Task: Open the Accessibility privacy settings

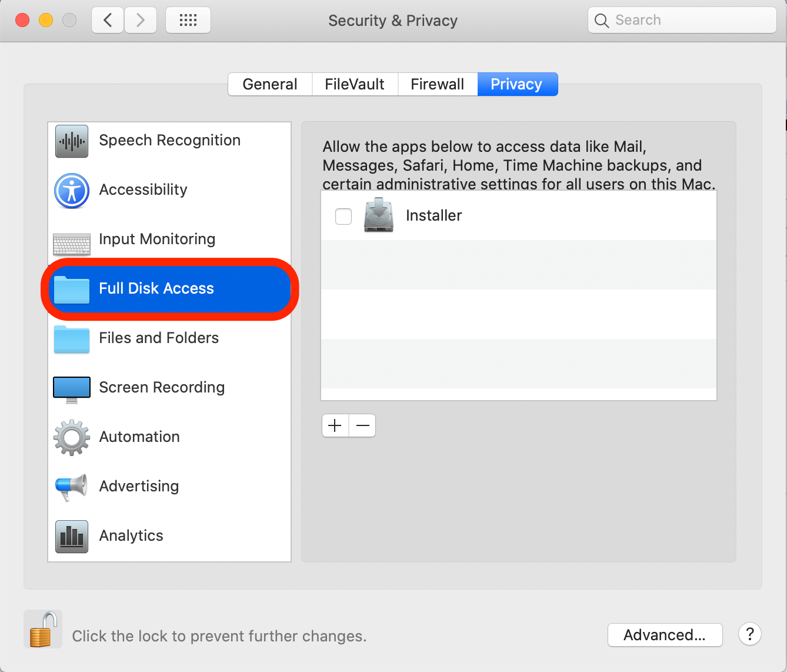Action: tap(143, 189)
